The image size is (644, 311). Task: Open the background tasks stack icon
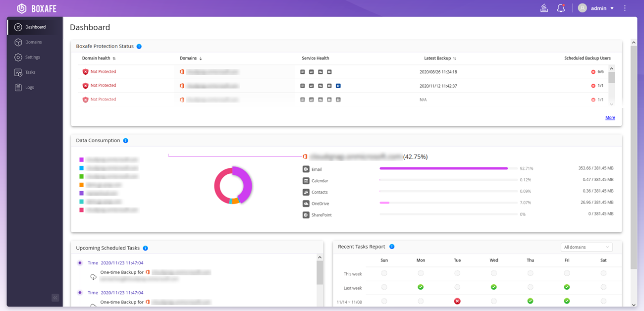coord(544,8)
